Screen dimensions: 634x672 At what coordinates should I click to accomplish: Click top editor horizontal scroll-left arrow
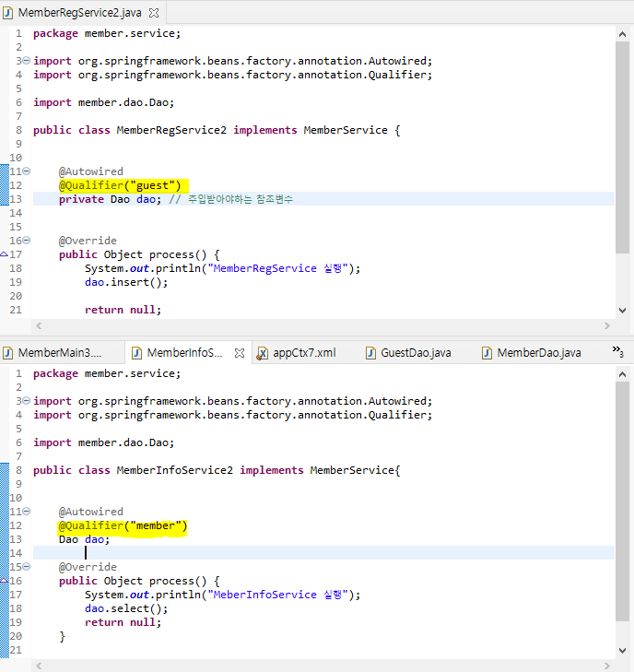(39, 325)
